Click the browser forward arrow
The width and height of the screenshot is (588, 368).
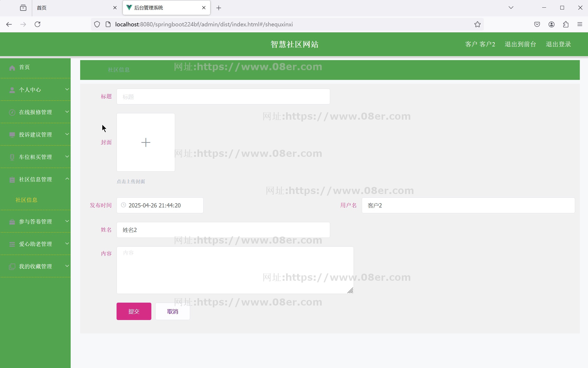click(x=23, y=24)
